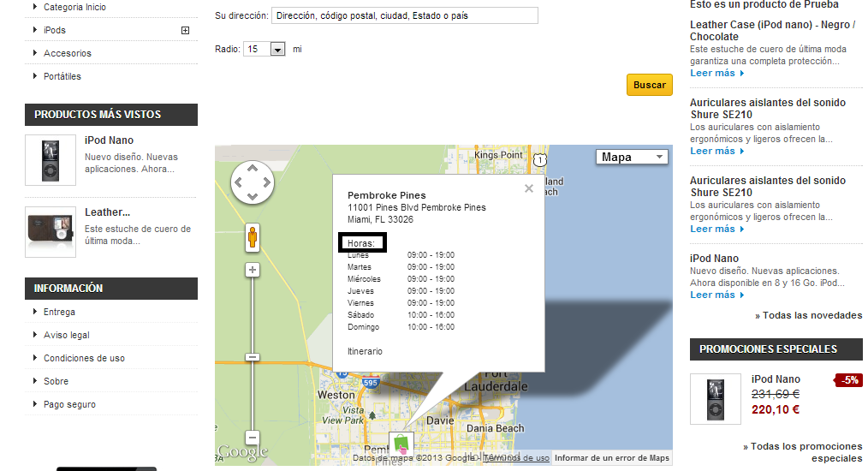Click the Itinerario link in info window
This screenshot has width=868, height=471.
click(x=365, y=352)
